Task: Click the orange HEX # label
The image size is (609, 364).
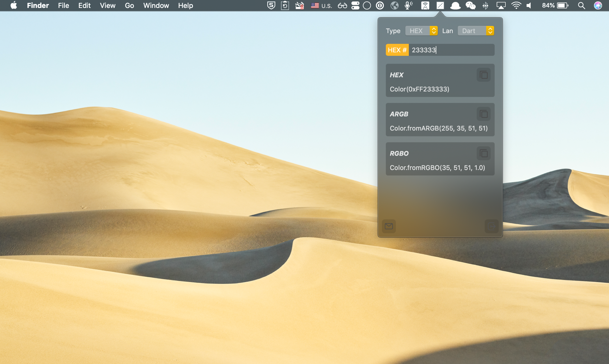Action: (x=397, y=50)
